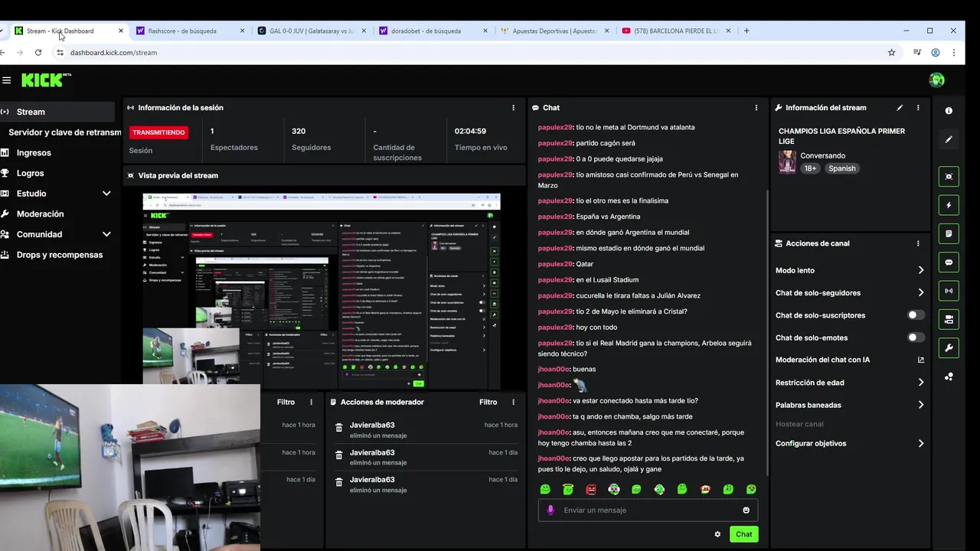The image size is (980, 551).
Task: Open the profile avatar at top right
Action: [x=936, y=80]
